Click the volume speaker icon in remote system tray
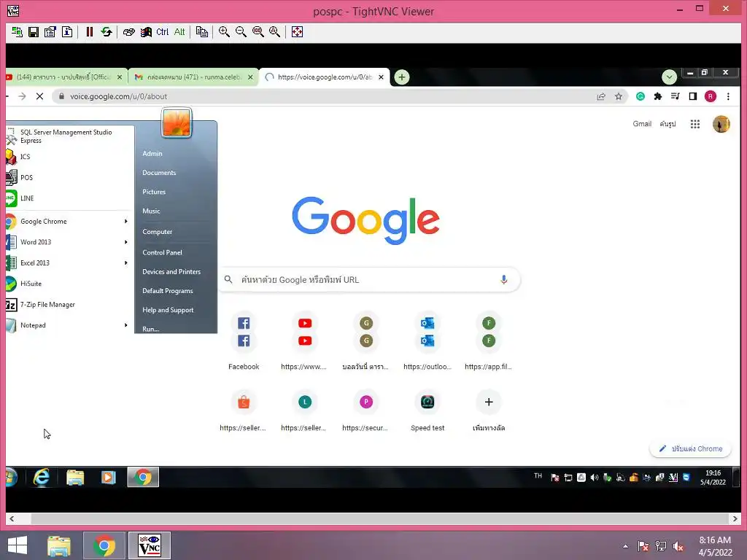 594,477
